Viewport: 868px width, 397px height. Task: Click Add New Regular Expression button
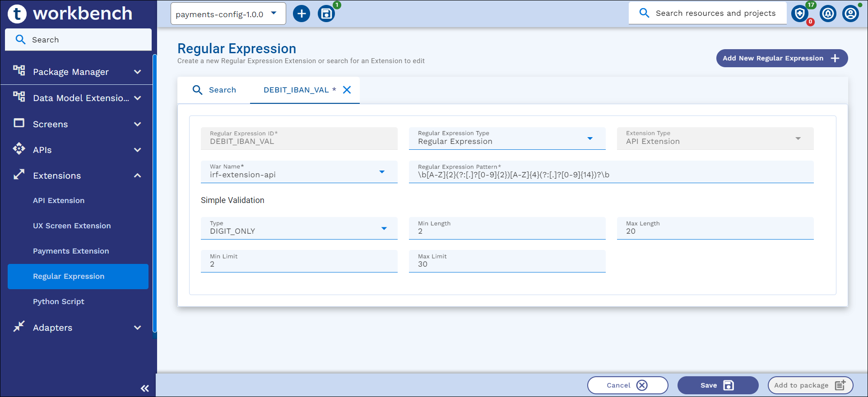pyautogui.click(x=781, y=58)
